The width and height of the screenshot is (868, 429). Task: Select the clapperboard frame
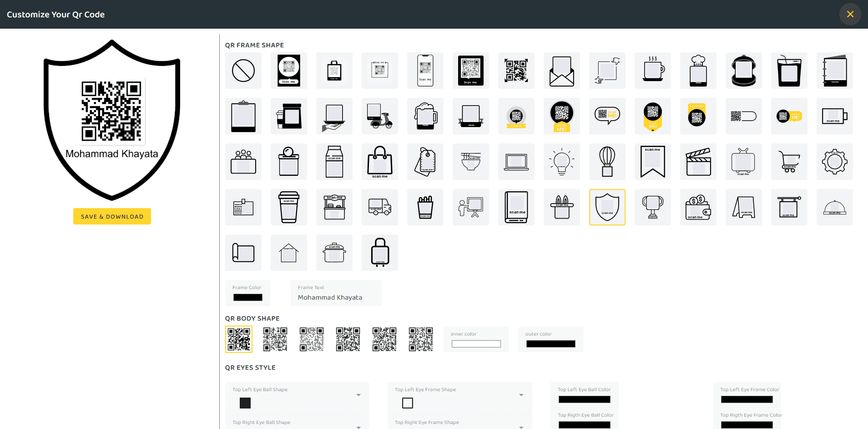click(698, 162)
